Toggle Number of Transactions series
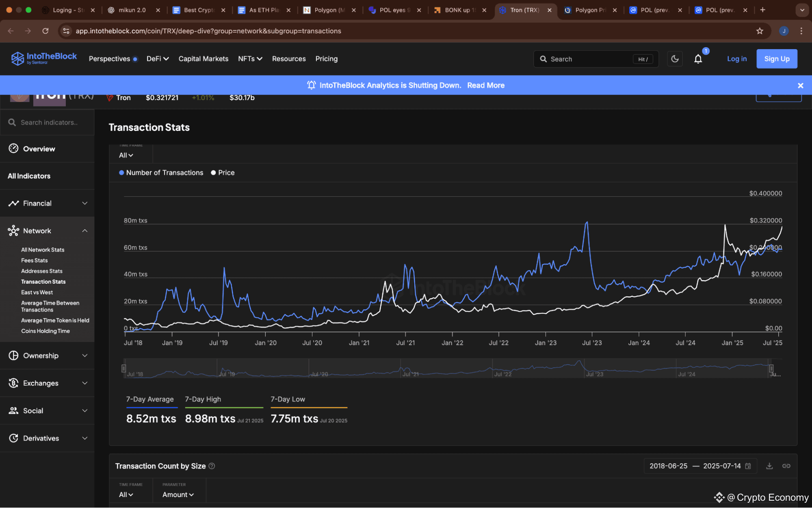812x508 pixels. click(161, 173)
